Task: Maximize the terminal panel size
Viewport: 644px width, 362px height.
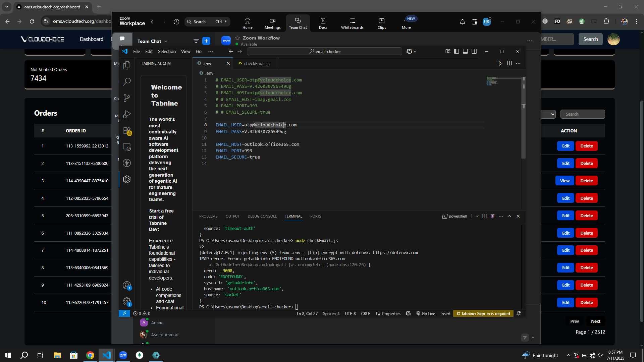Action: tap(509, 216)
